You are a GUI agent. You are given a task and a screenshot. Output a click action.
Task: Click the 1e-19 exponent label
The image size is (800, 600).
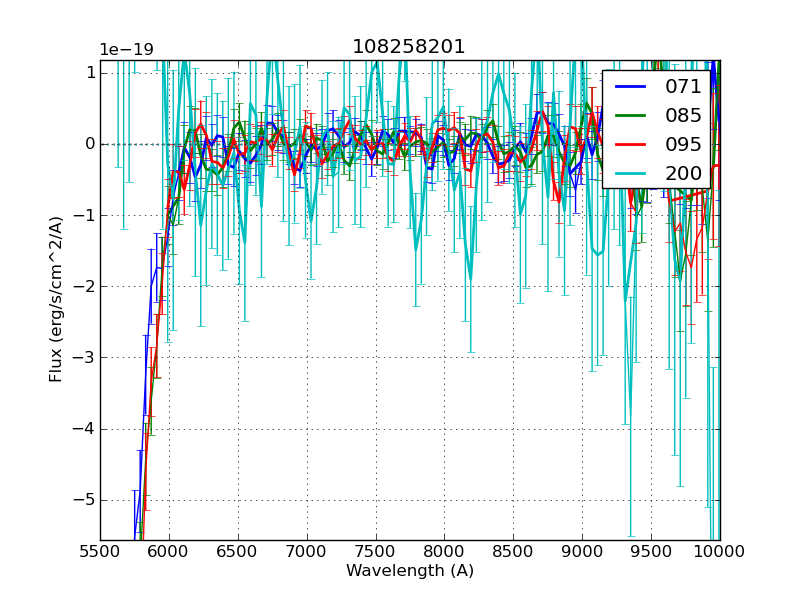pos(126,50)
